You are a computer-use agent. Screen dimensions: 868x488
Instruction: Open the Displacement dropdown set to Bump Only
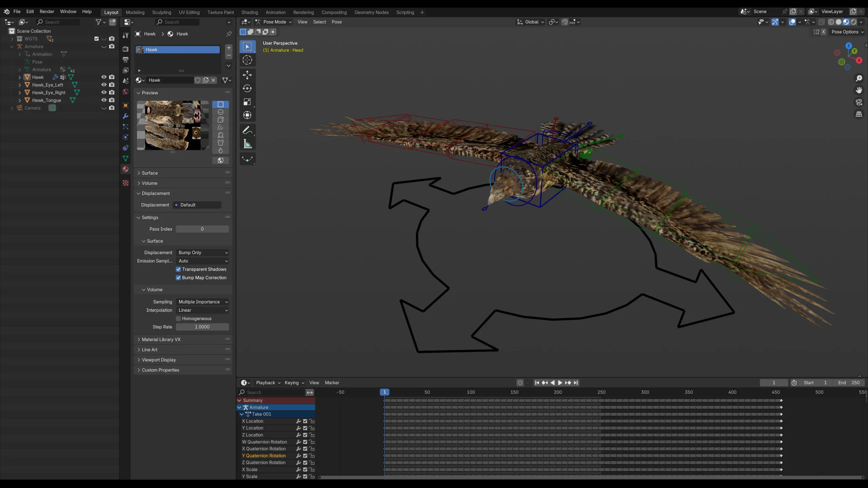202,252
